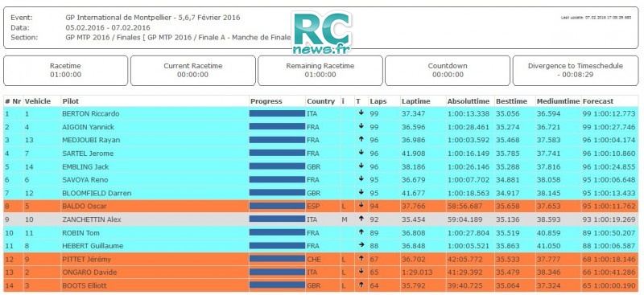The width and height of the screenshot is (644, 295).
Task: Click the Besttime column header
Action: click(510, 101)
